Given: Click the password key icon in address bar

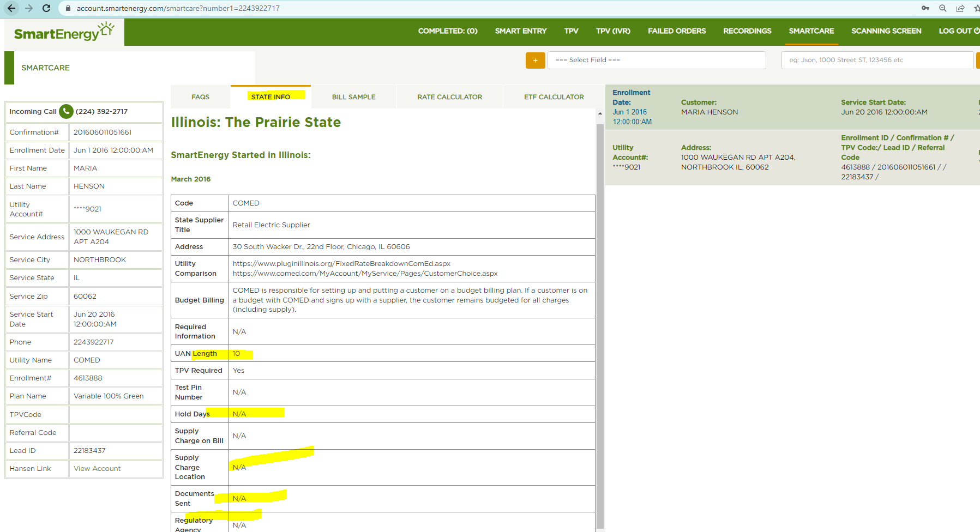Looking at the screenshot, I should (x=925, y=8).
